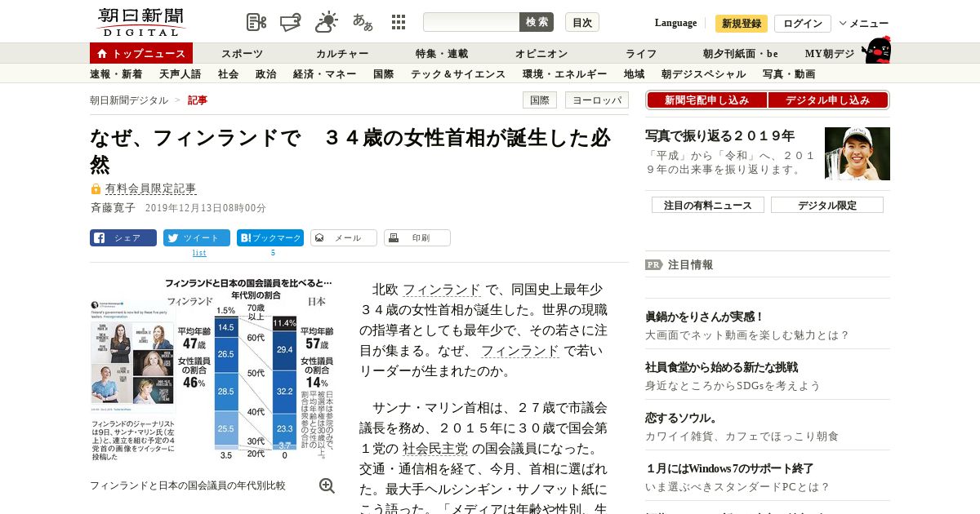This screenshot has width=980, height=514.
Task: Open 社会 submenu item
Action: [228, 74]
